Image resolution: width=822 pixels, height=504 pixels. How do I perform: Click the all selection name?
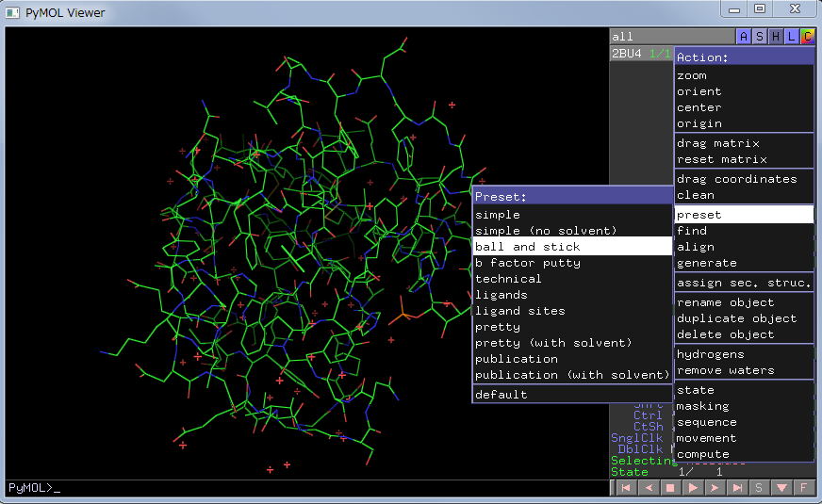pyautogui.click(x=624, y=37)
